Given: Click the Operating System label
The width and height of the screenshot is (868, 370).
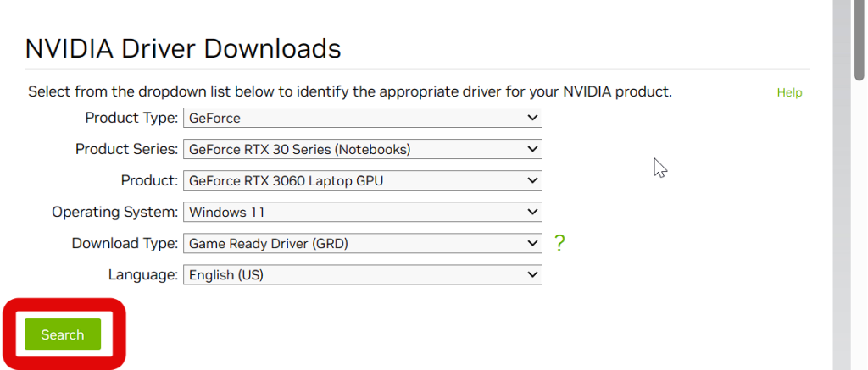Looking at the screenshot, I should point(115,212).
